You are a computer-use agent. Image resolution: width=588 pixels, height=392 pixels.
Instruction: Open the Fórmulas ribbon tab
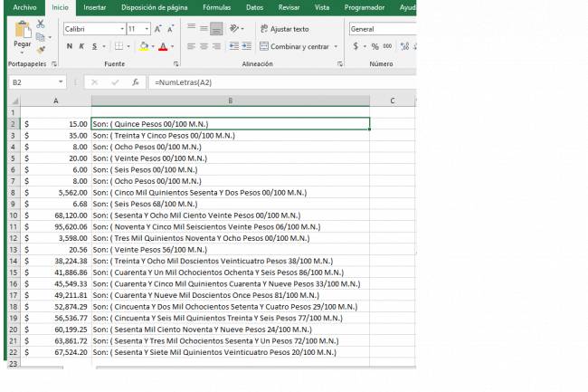click(216, 7)
